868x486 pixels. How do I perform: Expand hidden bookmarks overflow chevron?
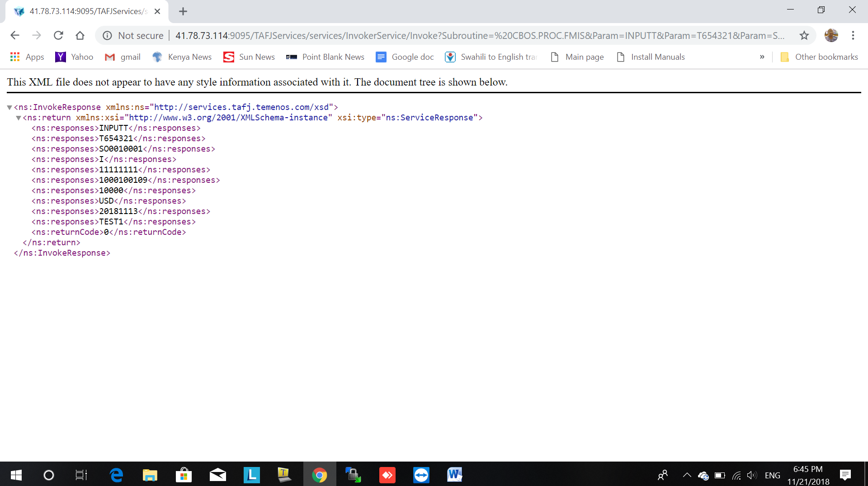click(x=762, y=57)
